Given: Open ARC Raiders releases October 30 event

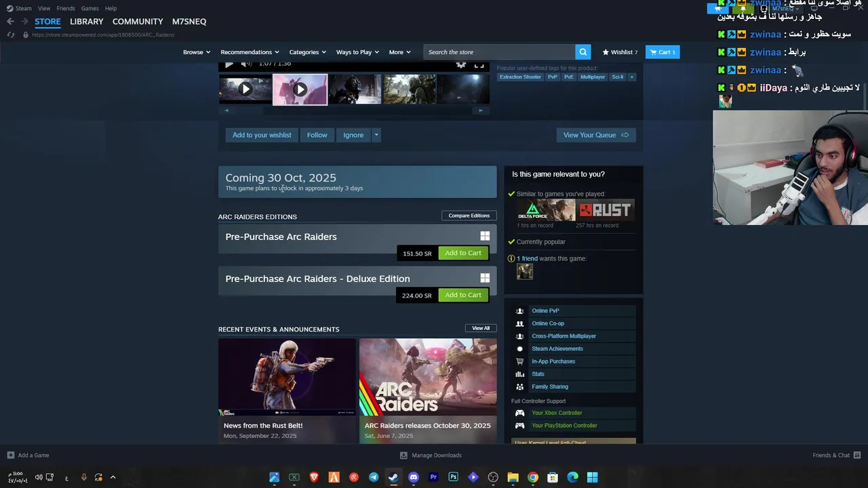Looking at the screenshot, I should pyautogui.click(x=428, y=391).
